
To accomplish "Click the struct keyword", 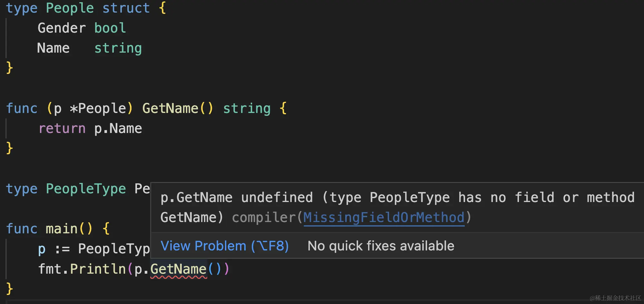I will tap(126, 8).
